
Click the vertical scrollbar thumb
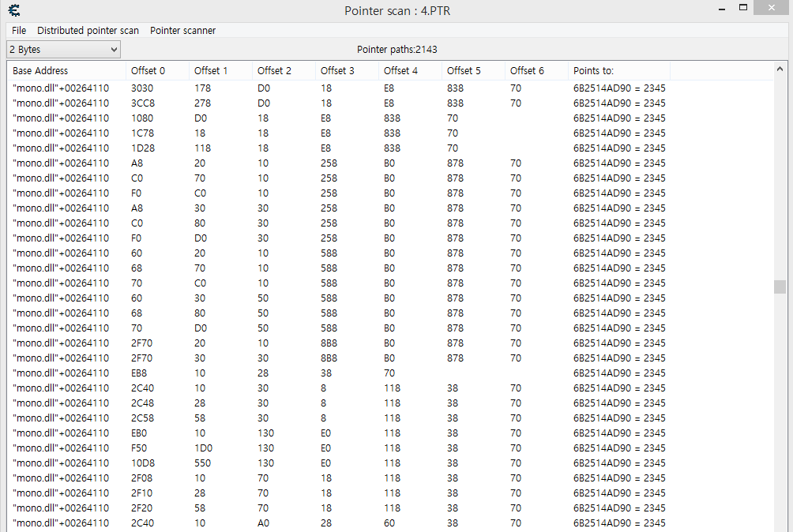(780, 287)
